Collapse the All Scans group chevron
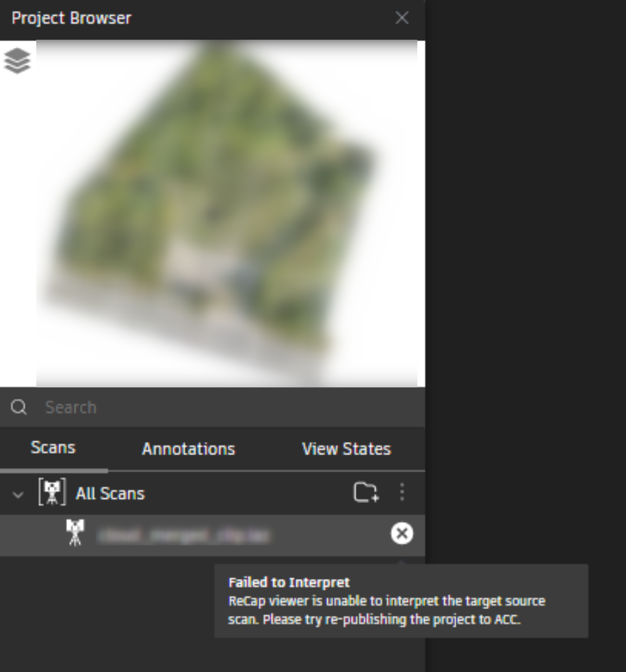This screenshot has width=626, height=672. pyautogui.click(x=18, y=495)
